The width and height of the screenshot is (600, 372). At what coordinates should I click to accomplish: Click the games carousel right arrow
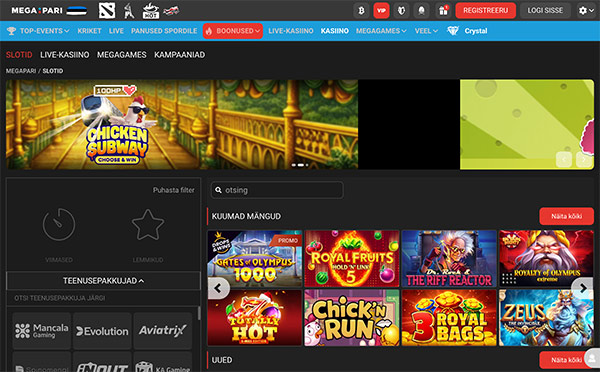tap(582, 288)
